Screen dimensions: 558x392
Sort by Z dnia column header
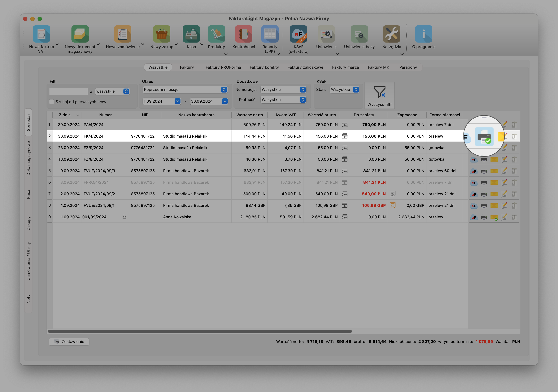[67, 115]
